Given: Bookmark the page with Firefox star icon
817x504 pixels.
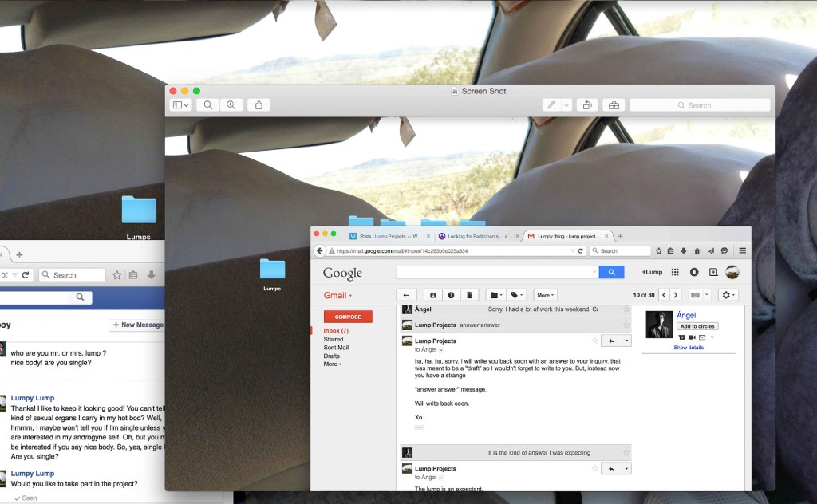Looking at the screenshot, I should point(659,250).
